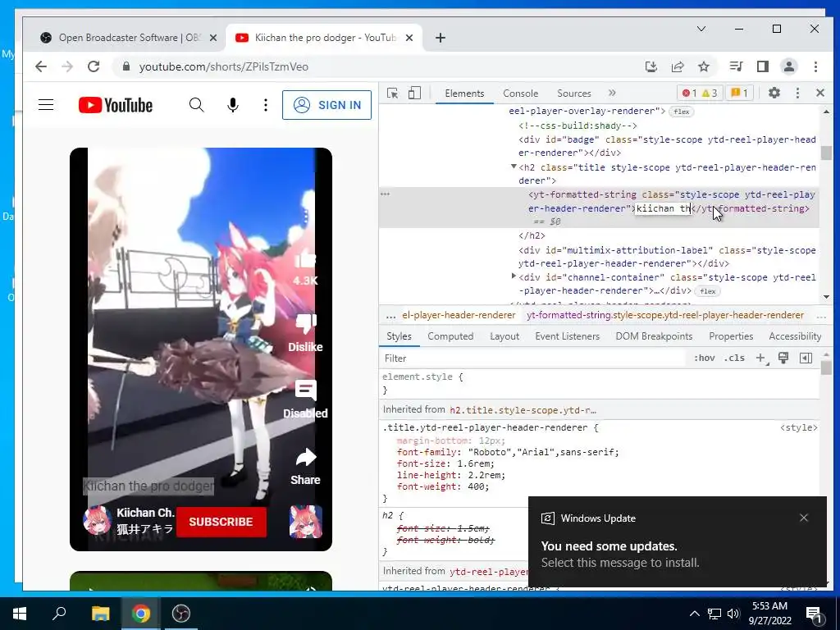The width and height of the screenshot is (840, 630).
Task: Open the errors and warnings counter
Action: 700,94
